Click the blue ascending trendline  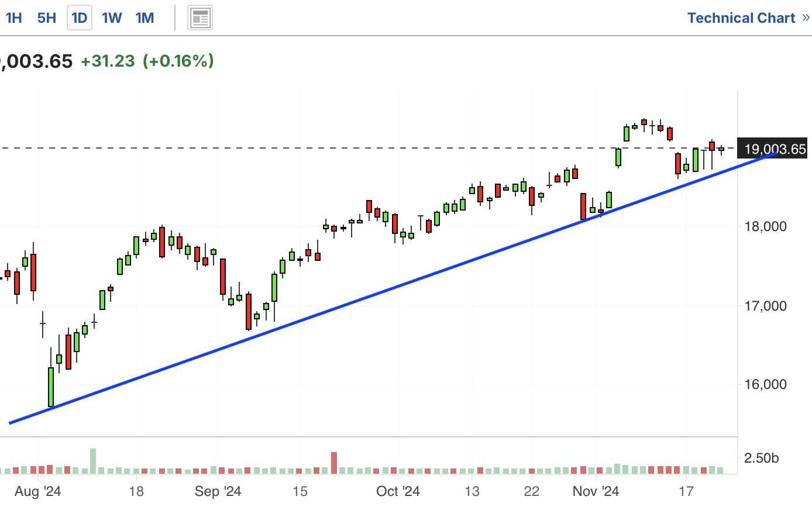point(393,288)
